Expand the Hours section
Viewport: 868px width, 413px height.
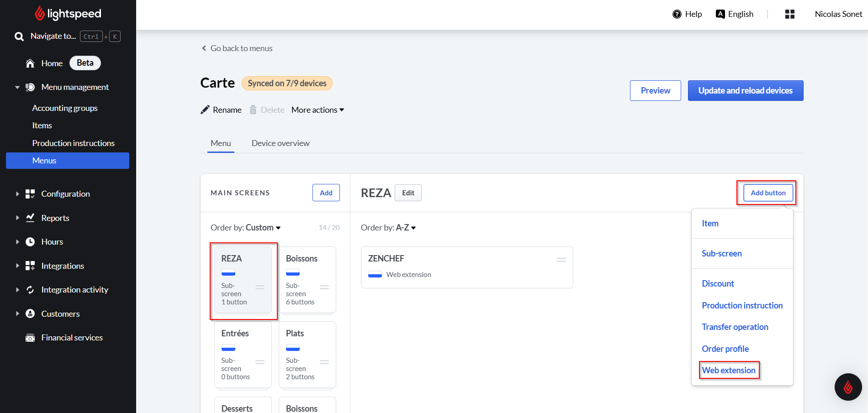click(17, 242)
